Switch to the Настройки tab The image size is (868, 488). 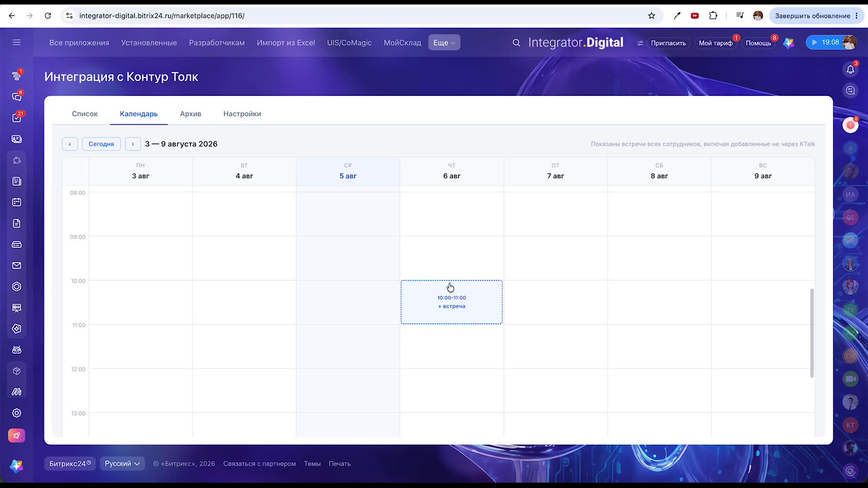(x=242, y=114)
